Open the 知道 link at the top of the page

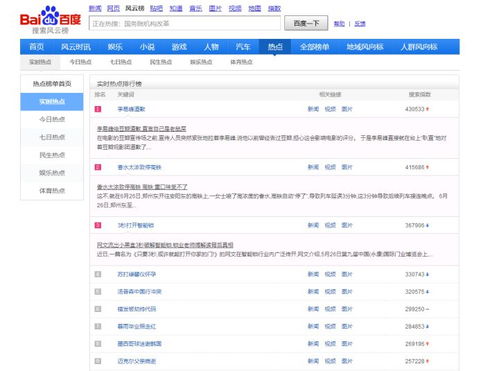176,8
